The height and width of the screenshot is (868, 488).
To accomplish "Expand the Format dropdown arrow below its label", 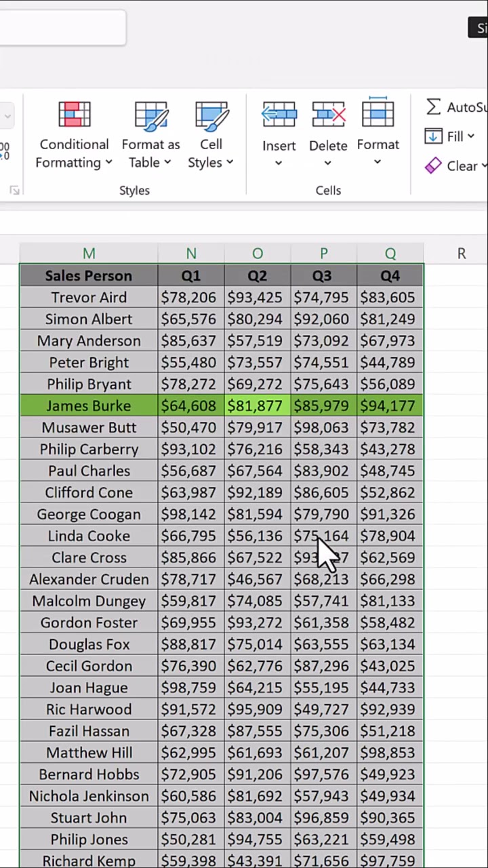I will (378, 163).
